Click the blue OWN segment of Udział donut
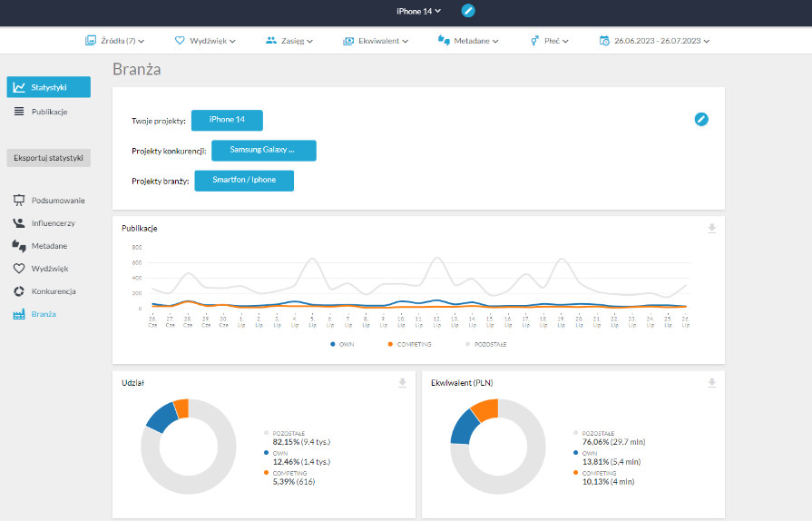Image resolution: width=812 pixels, height=521 pixels. pos(163,417)
